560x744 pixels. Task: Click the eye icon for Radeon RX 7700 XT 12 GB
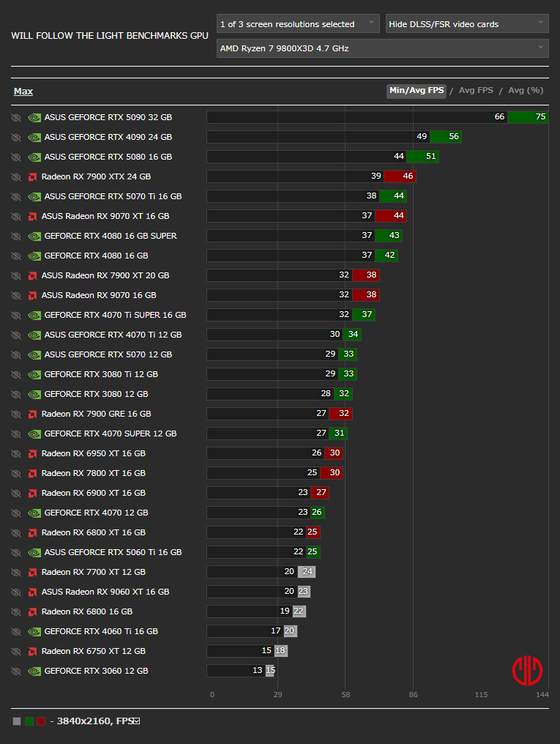tap(16, 573)
